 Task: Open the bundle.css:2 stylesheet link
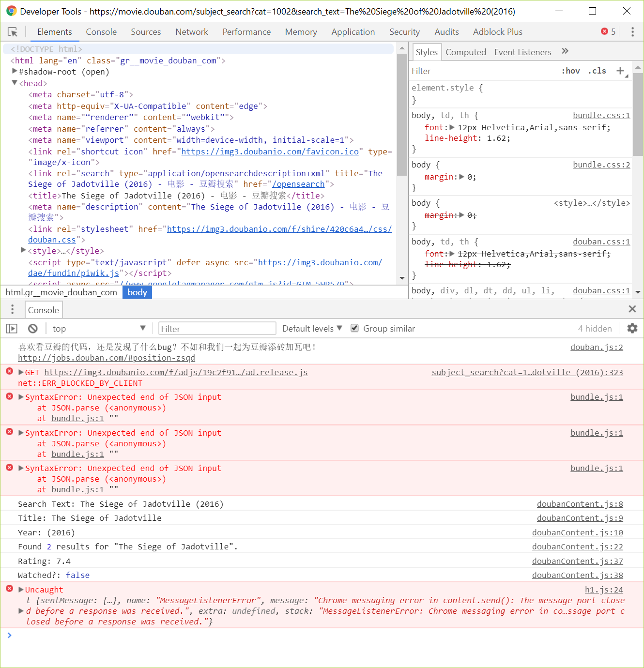coord(601,165)
